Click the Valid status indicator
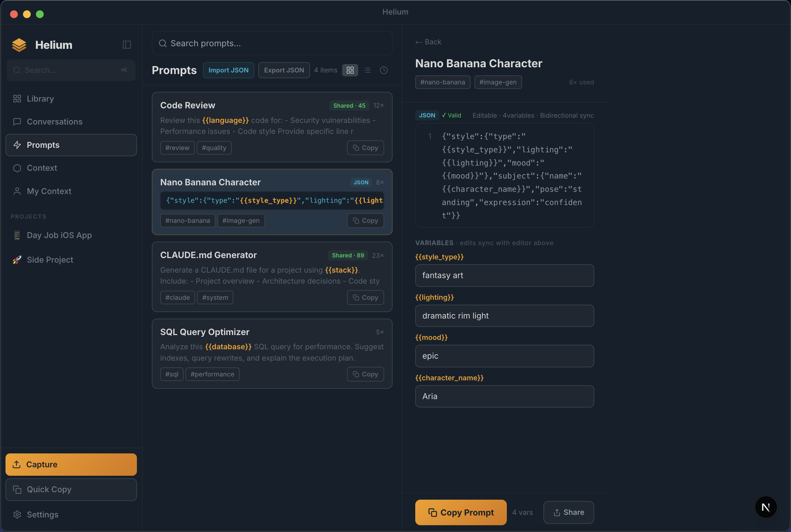 [451, 115]
